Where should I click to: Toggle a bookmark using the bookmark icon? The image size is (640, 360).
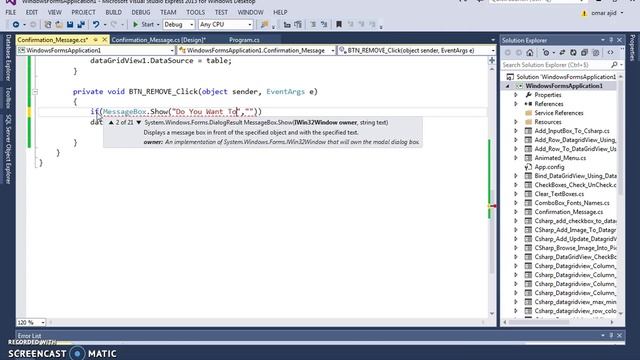pyautogui.click(x=339, y=25)
